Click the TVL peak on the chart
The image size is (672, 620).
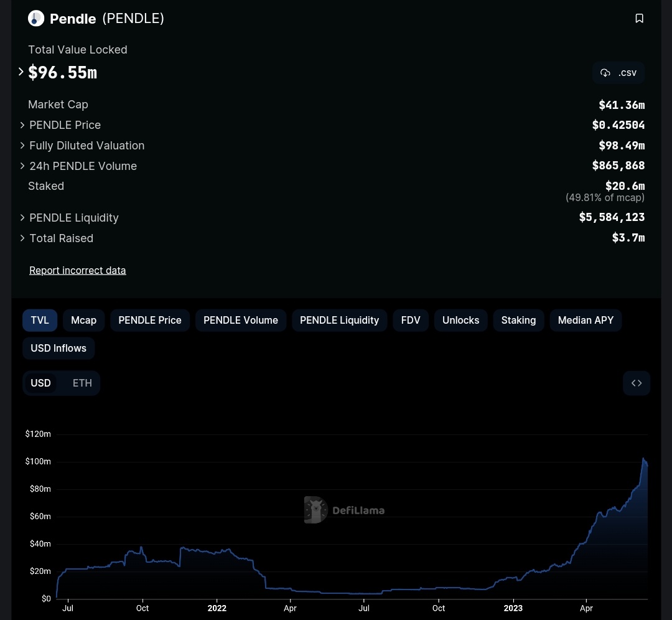[644, 458]
